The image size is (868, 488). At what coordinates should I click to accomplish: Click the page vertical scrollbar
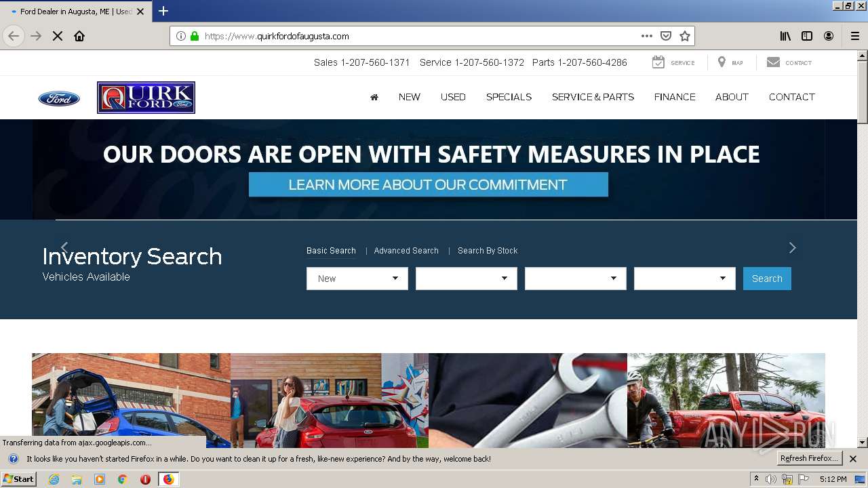click(863, 248)
